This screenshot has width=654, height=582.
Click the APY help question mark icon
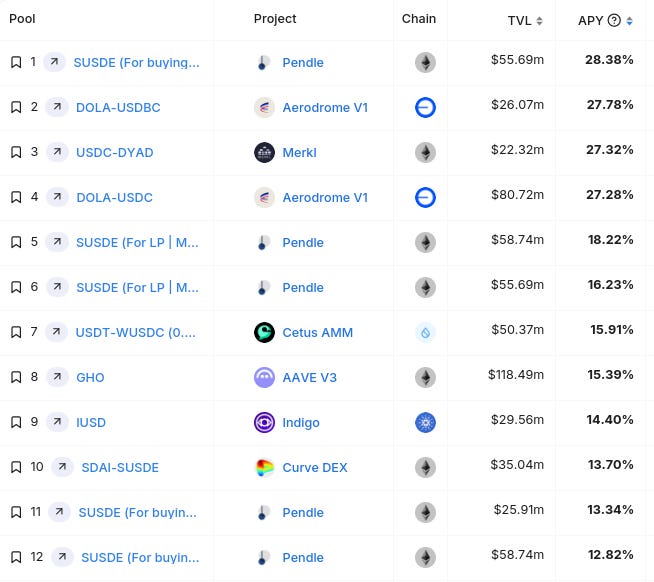pyautogui.click(x=614, y=20)
